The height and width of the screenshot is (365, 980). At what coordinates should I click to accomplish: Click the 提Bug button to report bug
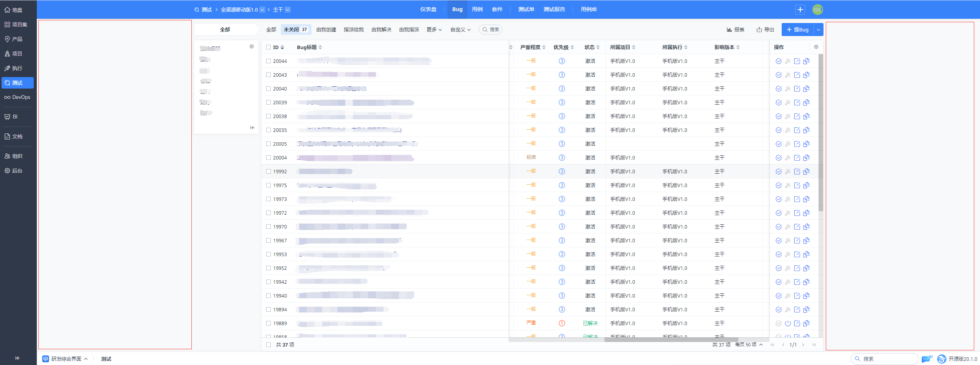(797, 30)
